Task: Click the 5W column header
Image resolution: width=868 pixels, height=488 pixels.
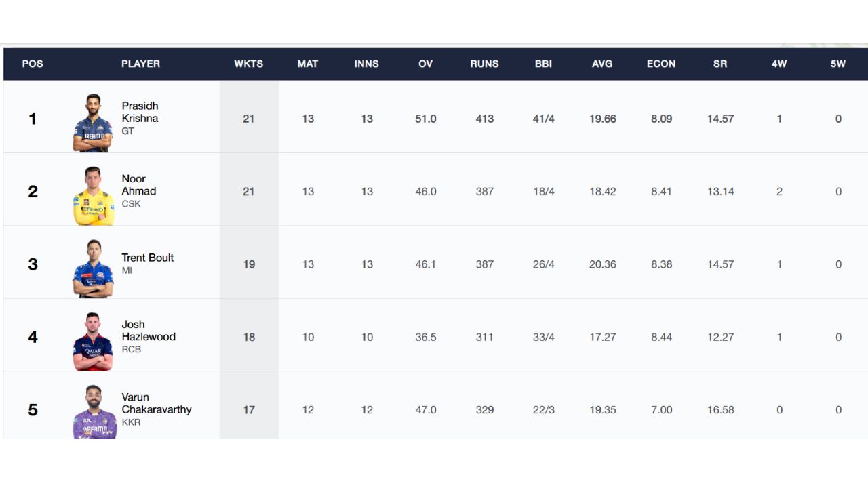Action: 838,64
